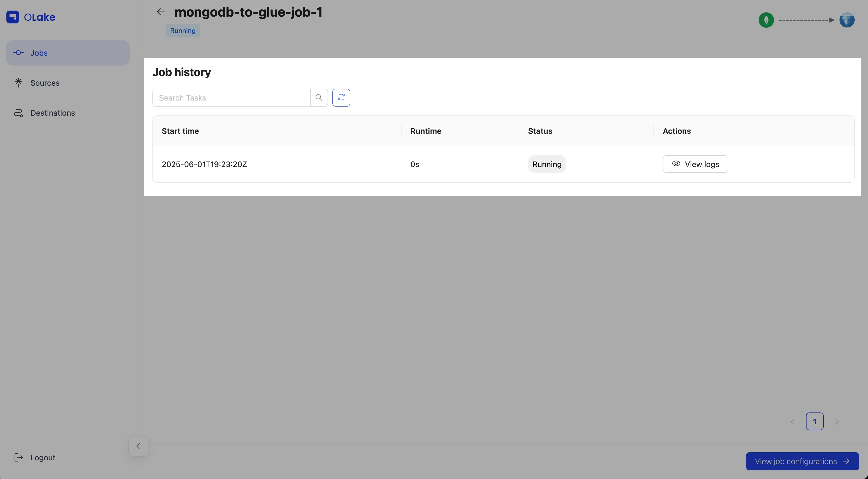This screenshot has width=868, height=479.
Task: Click View job configurations button
Action: [802, 461]
